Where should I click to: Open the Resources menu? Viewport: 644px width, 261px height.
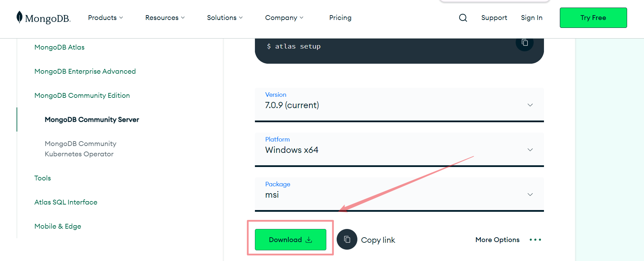[x=165, y=18]
